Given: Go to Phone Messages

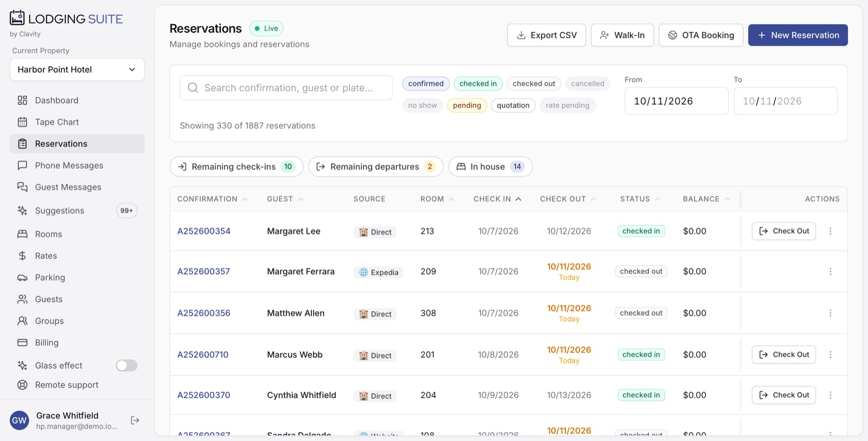Looking at the screenshot, I should (x=77, y=166).
